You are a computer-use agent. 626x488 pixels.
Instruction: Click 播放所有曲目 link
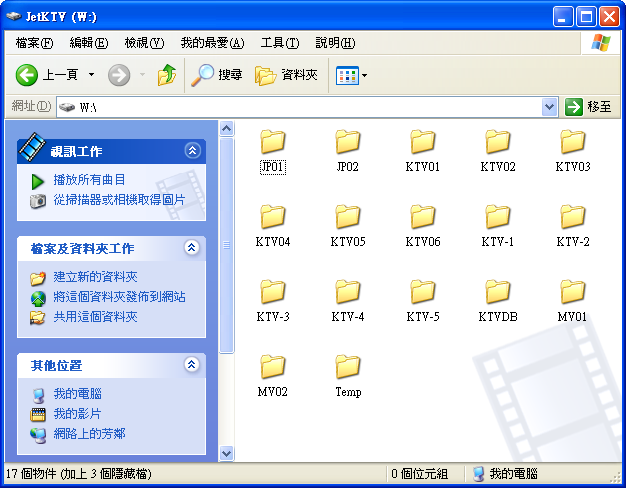tap(89, 180)
